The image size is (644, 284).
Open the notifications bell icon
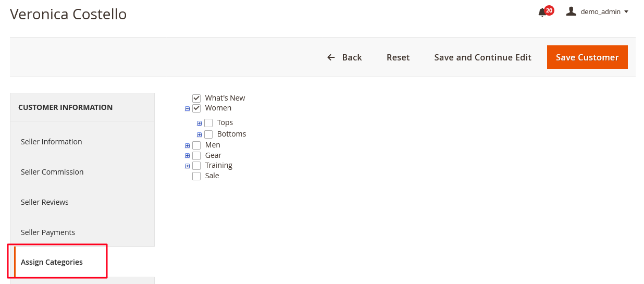pos(542,12)
